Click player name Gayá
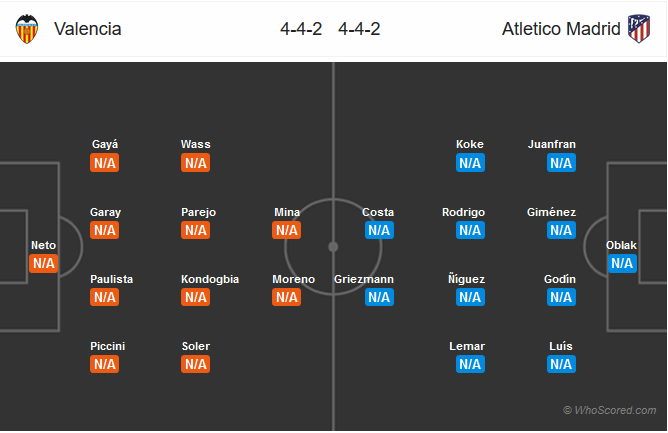 point(105,144)
